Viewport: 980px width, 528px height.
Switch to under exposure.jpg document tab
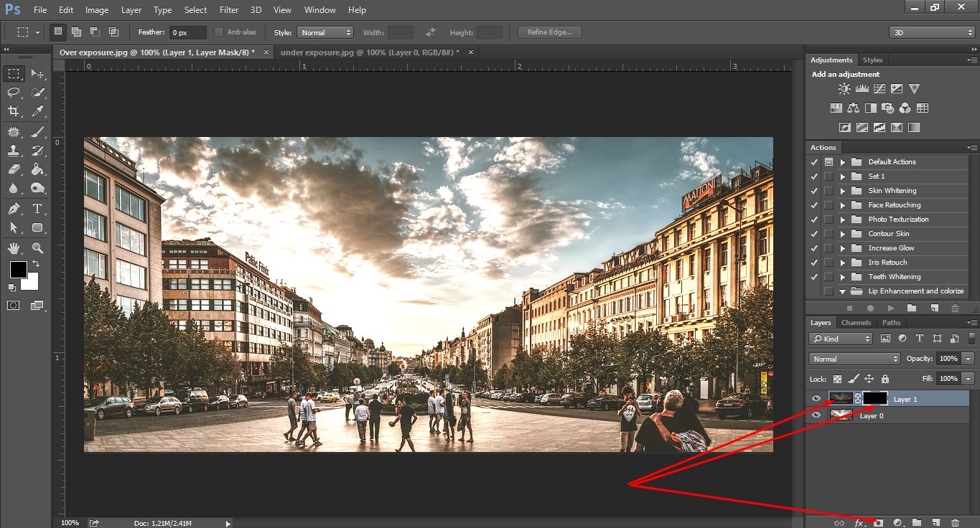tap(370, 52)
